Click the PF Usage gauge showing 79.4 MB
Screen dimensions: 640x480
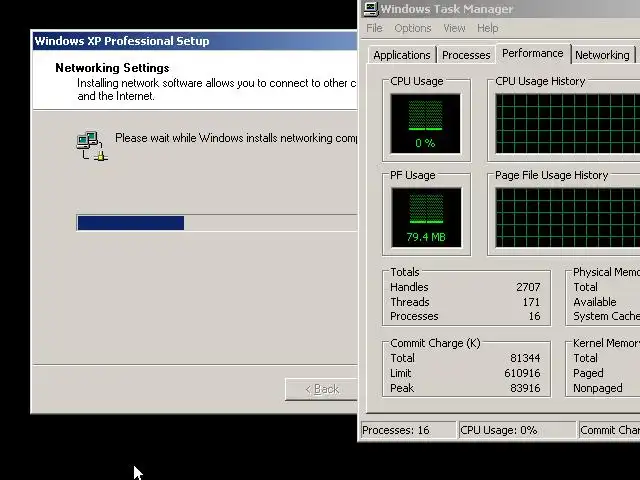click(x=426, y=218)
